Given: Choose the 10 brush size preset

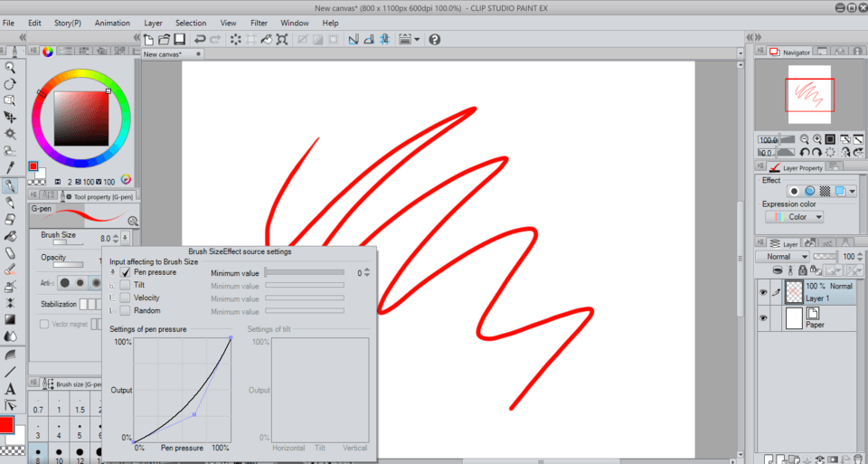Looking at the screenshot, I should (60, 459).
